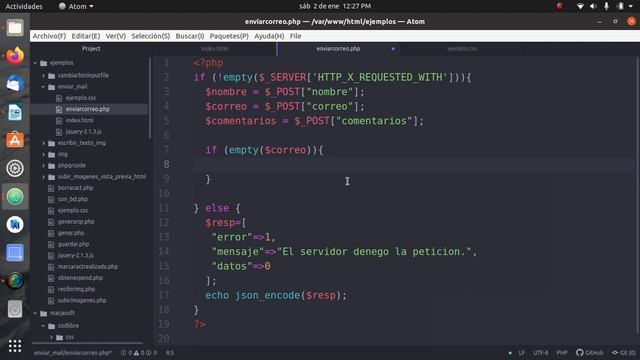Expand the escribir_texto_img folder
Screen dimensions: 640x360
pyautogui.click(x=43, y=143)
